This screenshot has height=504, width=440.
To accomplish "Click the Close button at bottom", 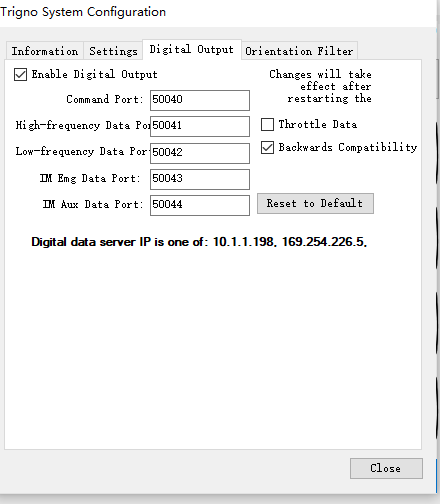I will point(386,468).
